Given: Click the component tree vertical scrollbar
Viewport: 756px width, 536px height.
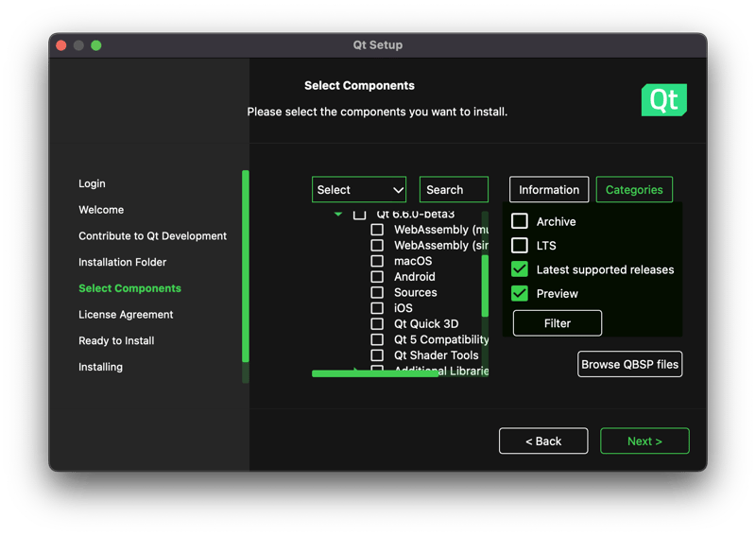Looking at the screenshot, I should tap(485, 285).
